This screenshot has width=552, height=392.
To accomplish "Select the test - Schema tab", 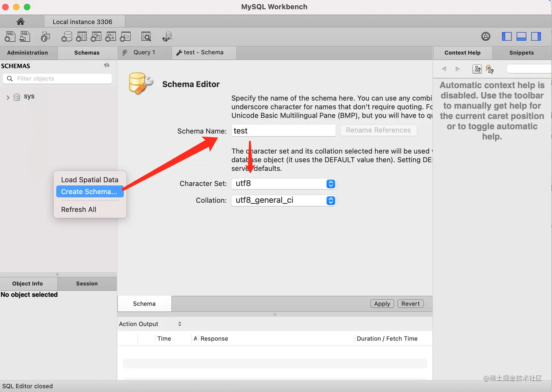I will (x=204, y=53).
